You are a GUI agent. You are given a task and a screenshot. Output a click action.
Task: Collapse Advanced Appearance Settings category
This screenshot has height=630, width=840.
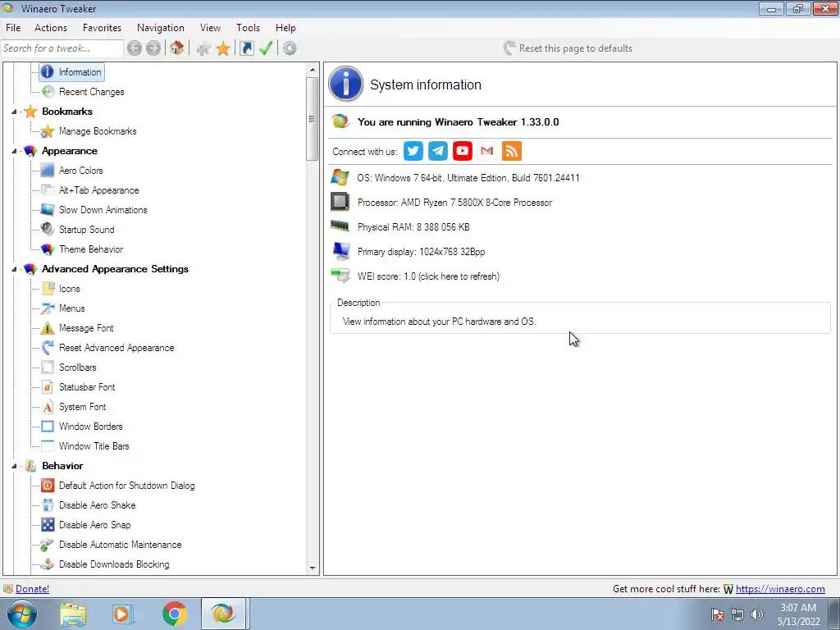(15, 269)
